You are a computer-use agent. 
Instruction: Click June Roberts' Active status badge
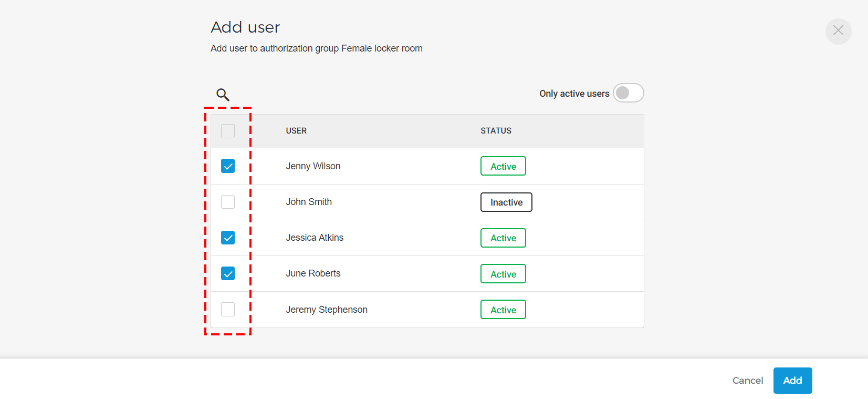pos(503,274)
